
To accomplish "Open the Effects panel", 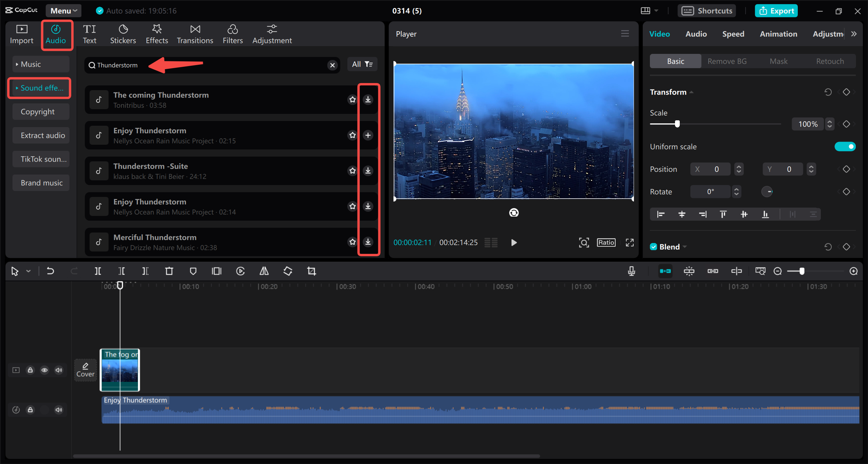I will (156, 34).
